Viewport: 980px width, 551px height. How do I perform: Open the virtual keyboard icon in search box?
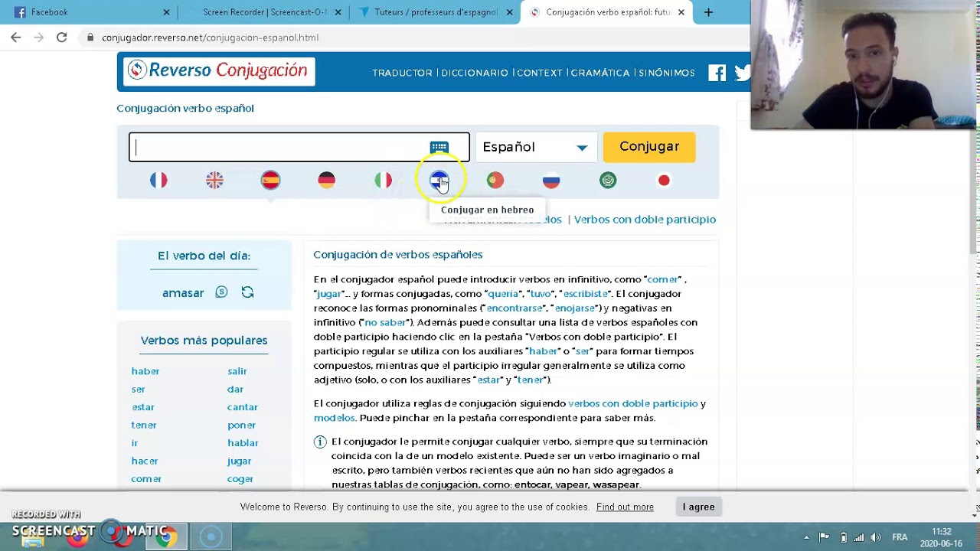pyautogui.click(x=439, y=147)
